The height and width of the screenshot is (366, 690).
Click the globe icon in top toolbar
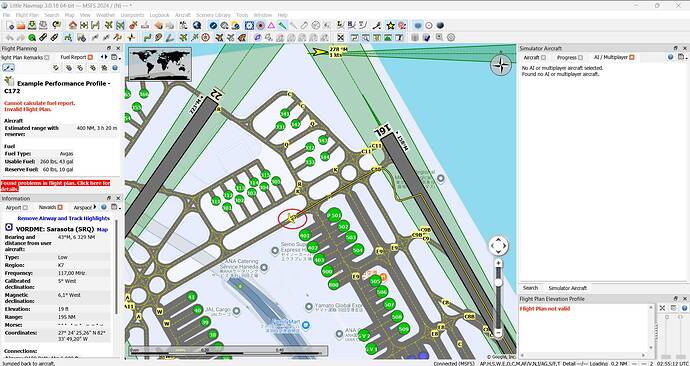197,26
